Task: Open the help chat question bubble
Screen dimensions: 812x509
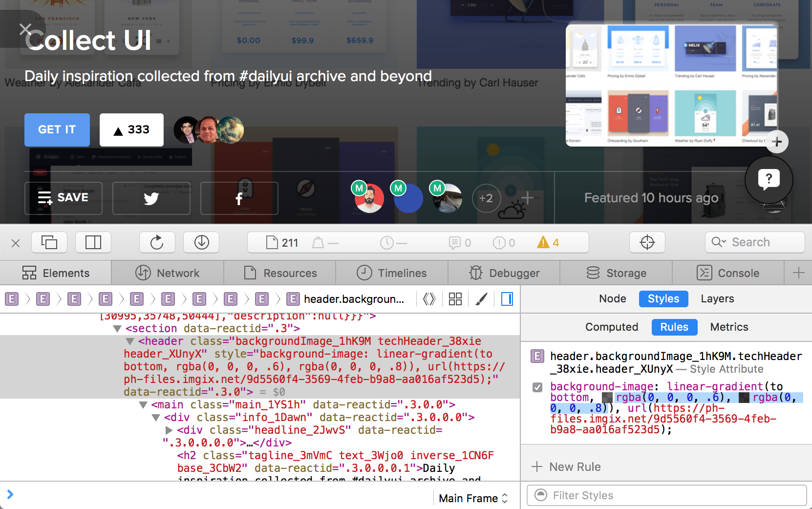Action: [769, 180]
